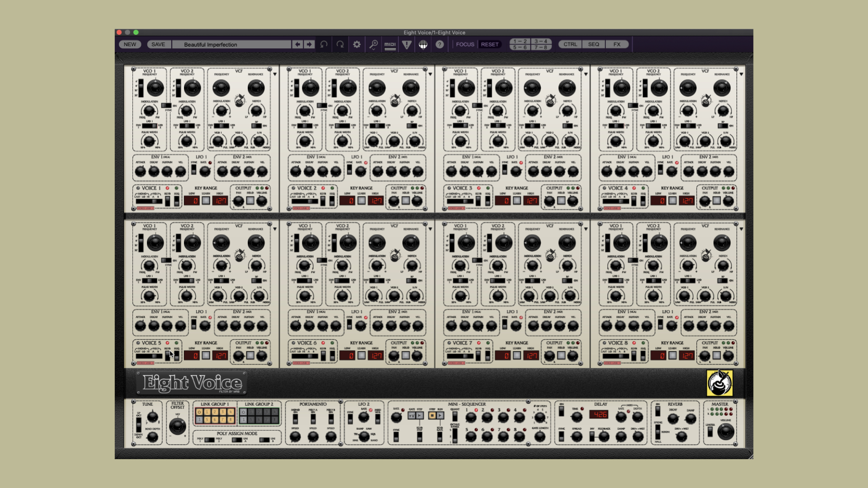
Task: Click the Octave Range slider in Mini-Sequencer
Action: click(455, 436)
